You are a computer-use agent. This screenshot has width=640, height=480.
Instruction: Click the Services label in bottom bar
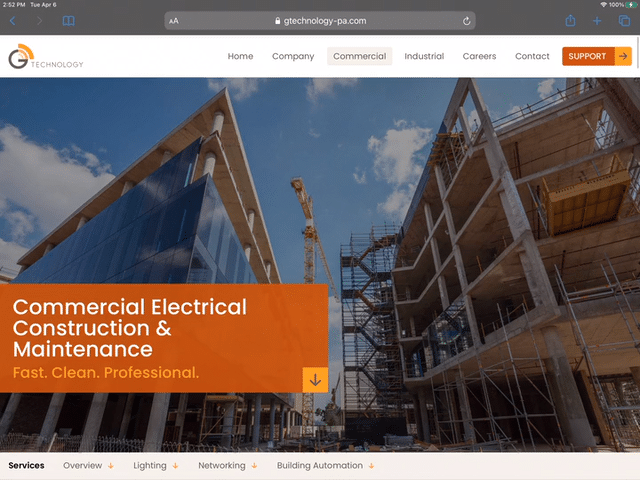(27, 466)
